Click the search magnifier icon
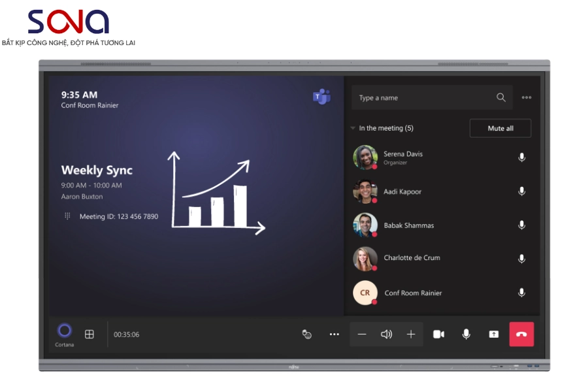Viewport: 588px width, 392px height. (x=501, y=98)
